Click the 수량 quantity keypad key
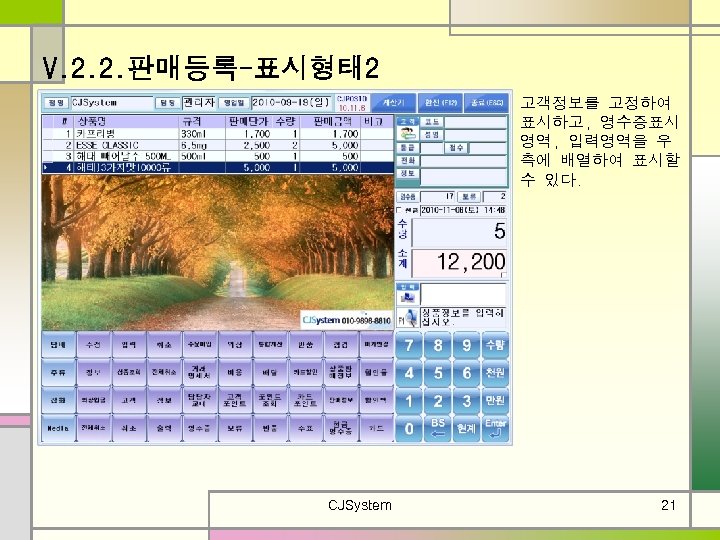This screenshot has height=540, width=720. 495,344
